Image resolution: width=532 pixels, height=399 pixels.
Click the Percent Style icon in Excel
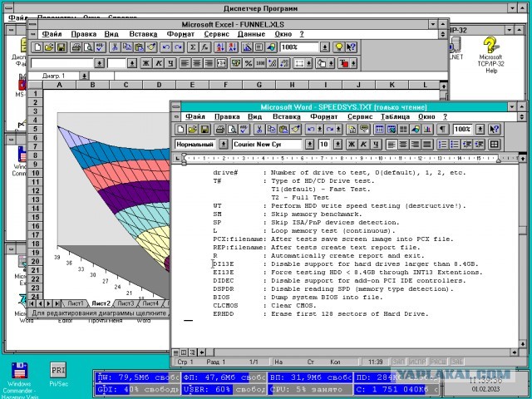[249, 63]
